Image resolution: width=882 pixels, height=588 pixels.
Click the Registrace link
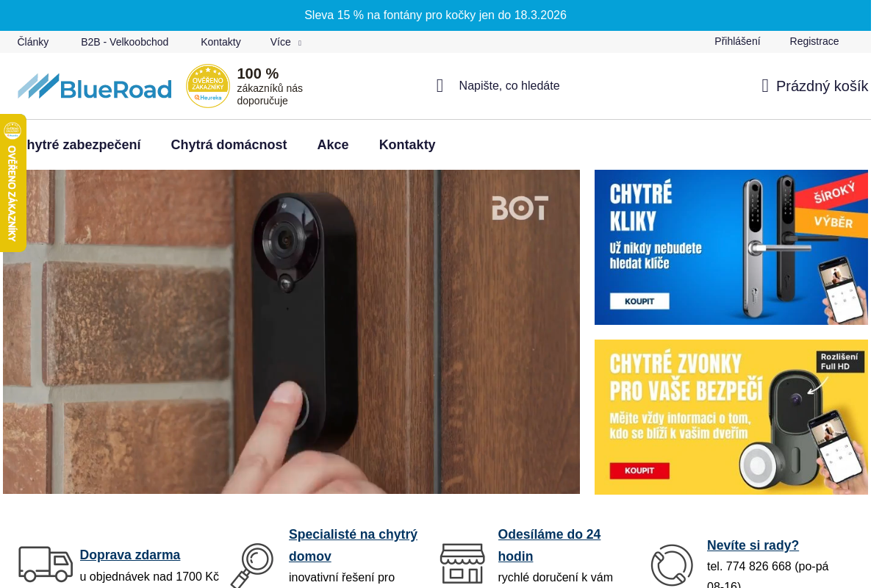pos(814,41)
